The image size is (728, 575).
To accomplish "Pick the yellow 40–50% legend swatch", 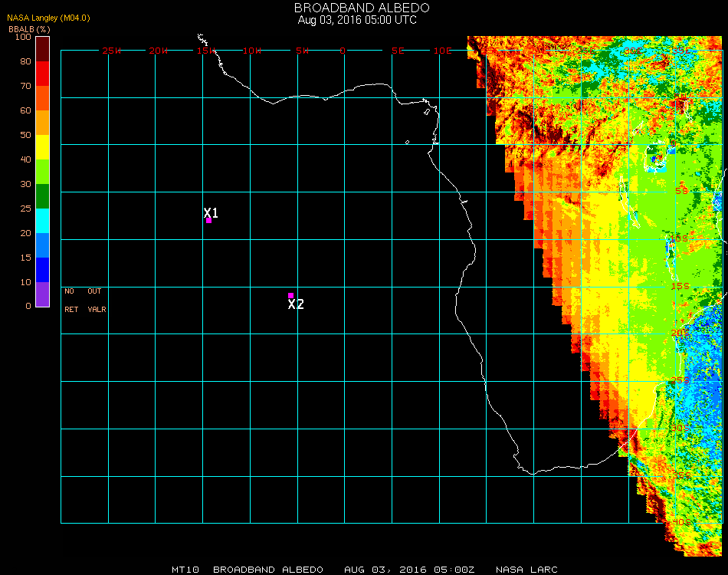I will pos(42,147).
